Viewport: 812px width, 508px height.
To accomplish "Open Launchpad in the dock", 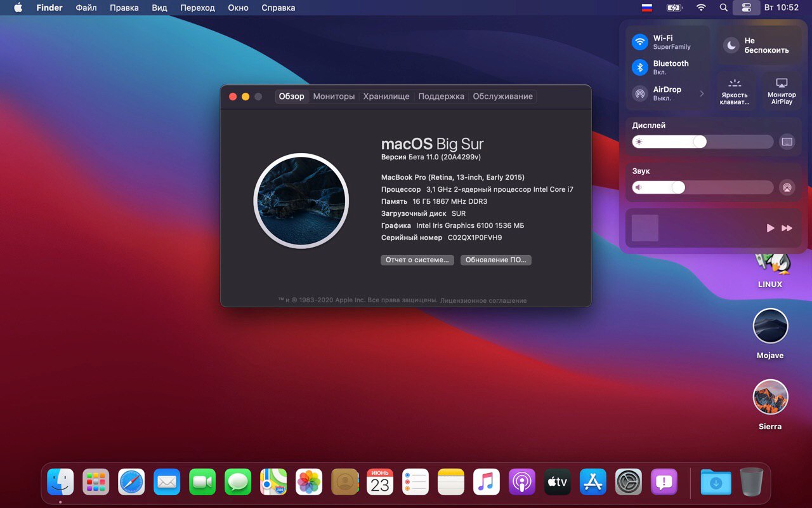I will pos(96,483).
